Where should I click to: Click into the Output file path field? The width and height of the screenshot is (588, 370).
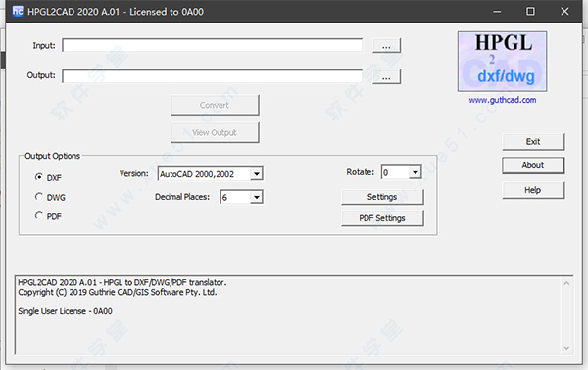pos(213,76)
